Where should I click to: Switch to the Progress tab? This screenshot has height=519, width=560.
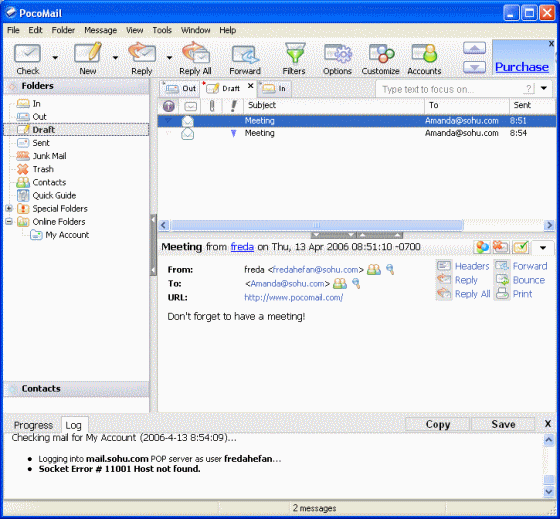[33, 425]
